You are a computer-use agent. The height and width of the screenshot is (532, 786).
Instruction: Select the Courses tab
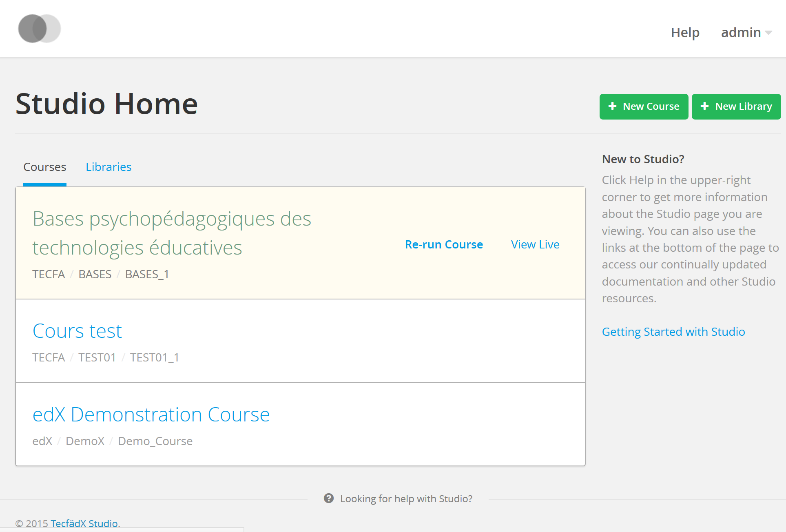(45, 167)
